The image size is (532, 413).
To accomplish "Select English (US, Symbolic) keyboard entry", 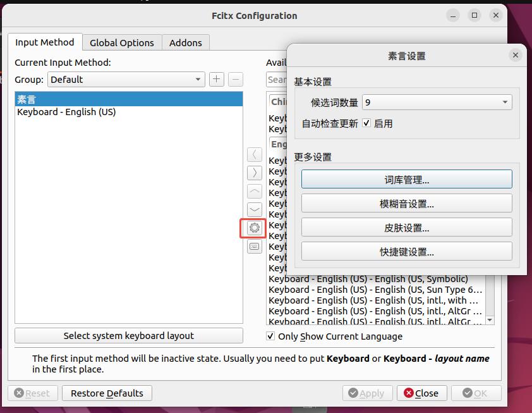I will (377, 279).
